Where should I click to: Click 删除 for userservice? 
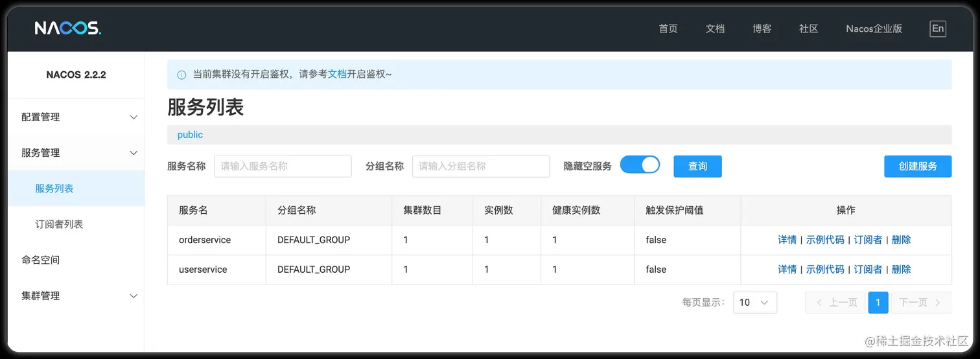(902, 270)
